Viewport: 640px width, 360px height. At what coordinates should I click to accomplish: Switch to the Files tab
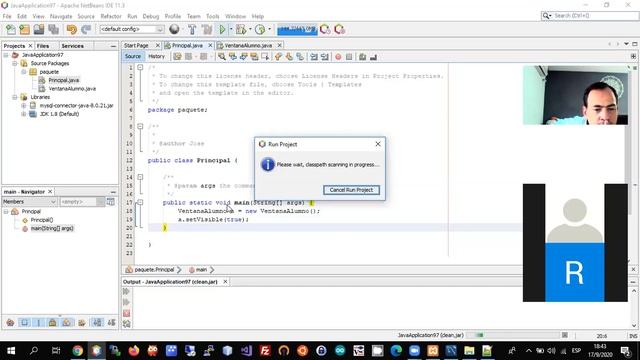[x=43, y=46]
